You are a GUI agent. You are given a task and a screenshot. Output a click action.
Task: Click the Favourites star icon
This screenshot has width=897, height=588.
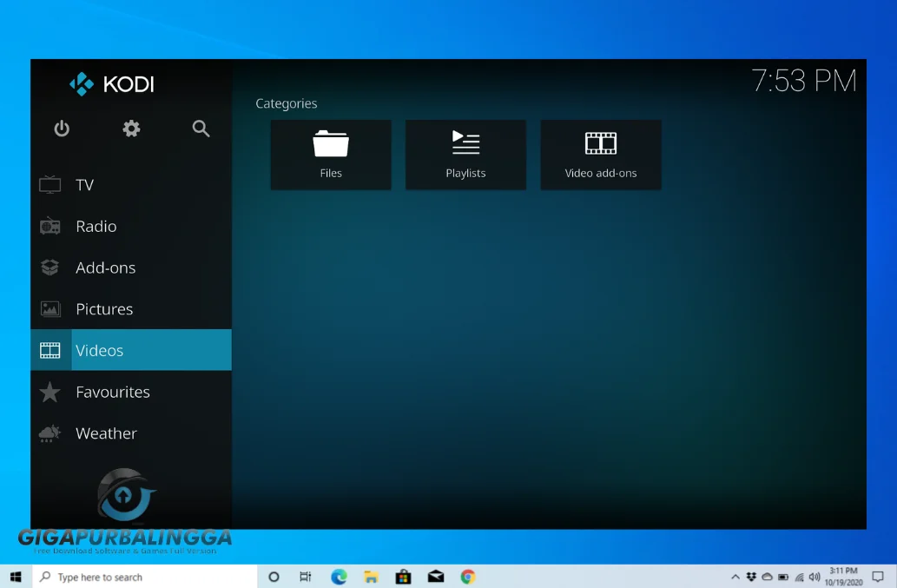(49, 392)
